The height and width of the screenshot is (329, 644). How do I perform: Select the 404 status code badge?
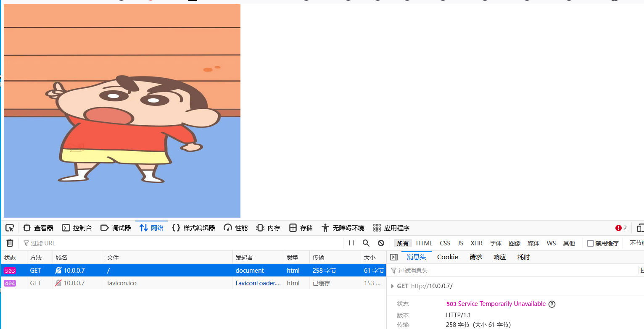pyautogui.click(x=10, y=283)
